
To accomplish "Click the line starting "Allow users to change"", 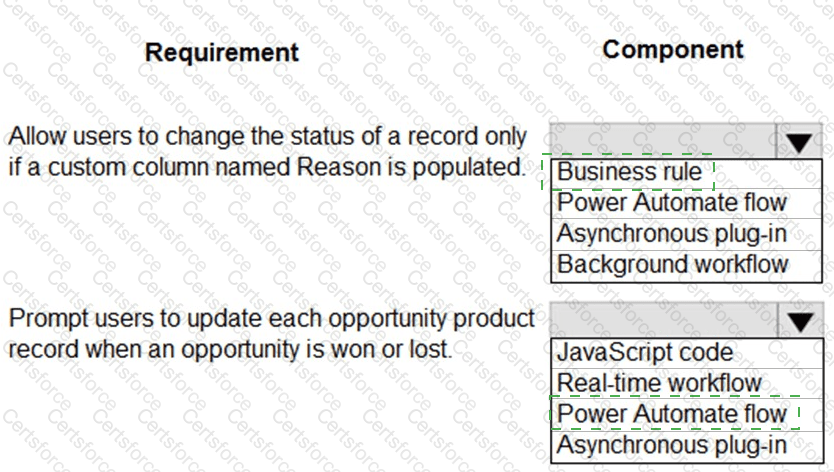I will 267,136.
